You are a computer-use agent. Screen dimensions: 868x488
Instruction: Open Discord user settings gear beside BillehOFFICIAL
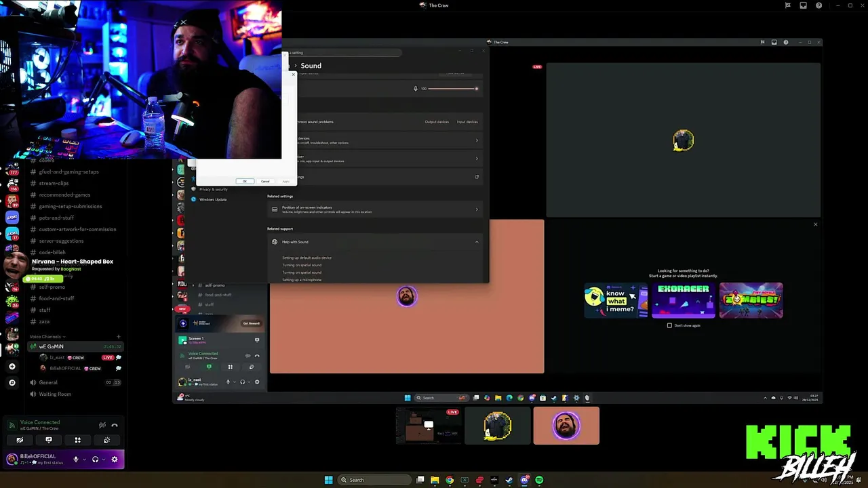point(114,460)
